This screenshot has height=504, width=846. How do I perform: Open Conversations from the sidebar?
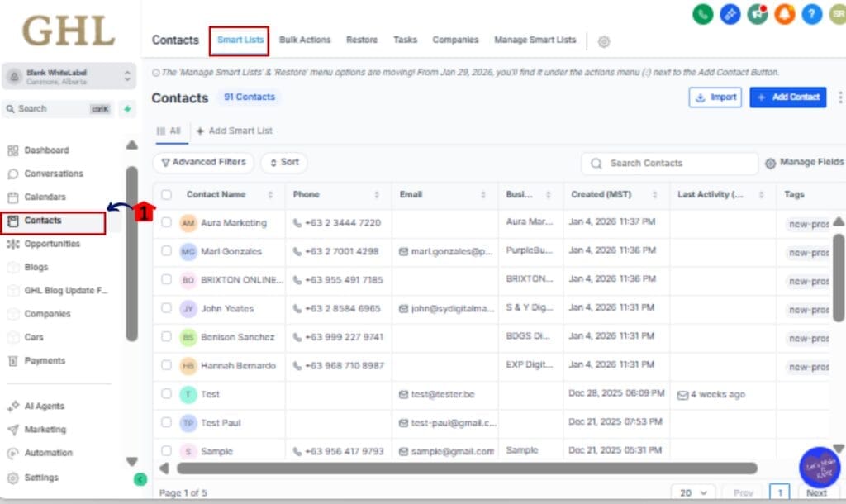click(54, 174)
